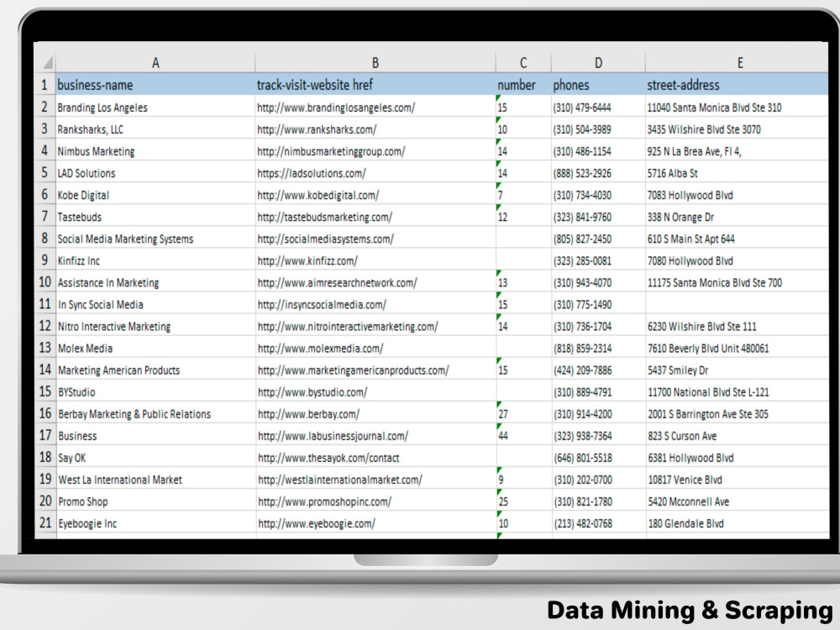Select address cell '5716 Alba St'
The height and width of the screenshot is (630, 840).
pos(738,173)
